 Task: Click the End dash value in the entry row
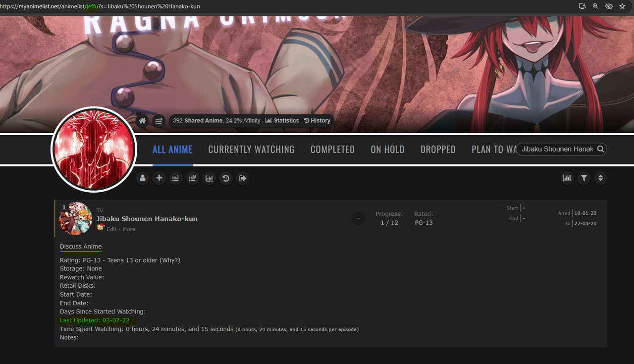tap(524, 218)
